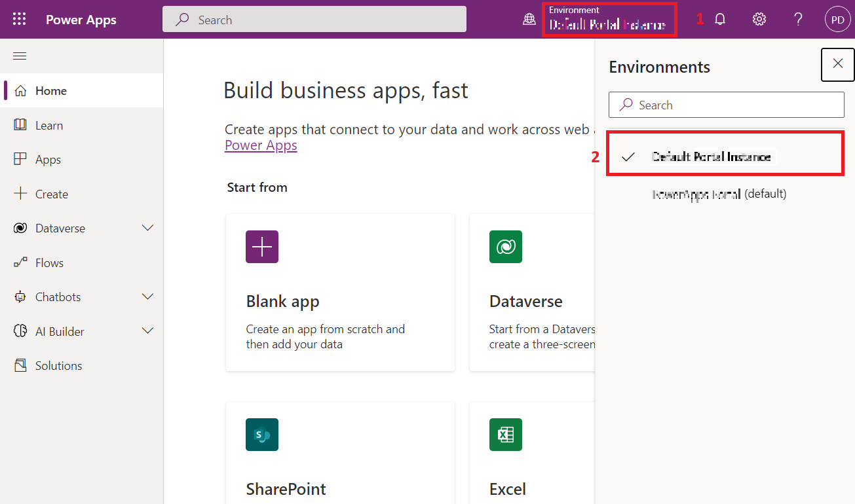
Task: Open the Dataverse start card title
Action: click(x=526, y=302)
